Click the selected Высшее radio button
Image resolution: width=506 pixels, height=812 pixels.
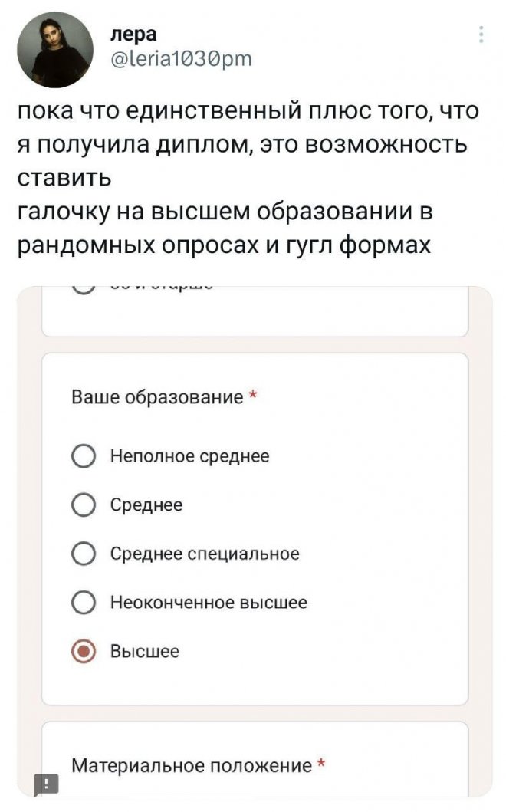tap(84, 653)
